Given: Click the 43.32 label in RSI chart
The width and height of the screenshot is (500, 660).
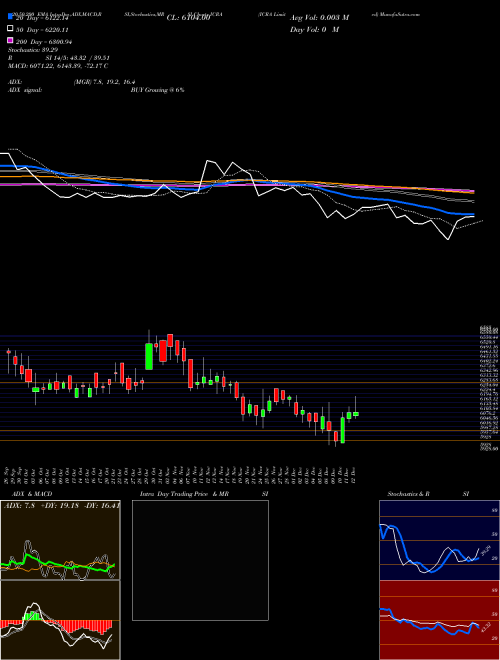Looking at the screenshot, I should tap(485, 627).
